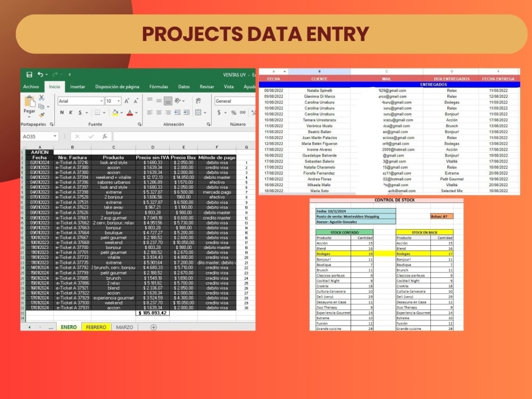
Task: Click the Undo arrow icon
Action: [40, 74]
